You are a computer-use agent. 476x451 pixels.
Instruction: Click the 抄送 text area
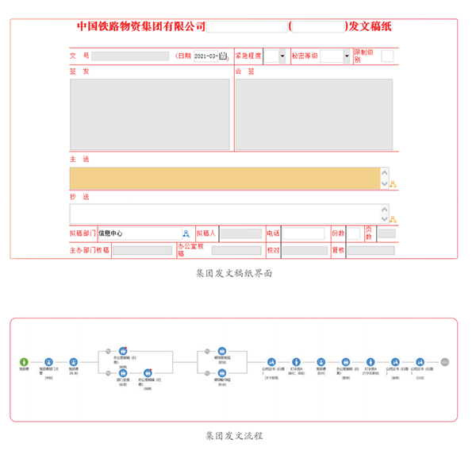click(225, 214)
